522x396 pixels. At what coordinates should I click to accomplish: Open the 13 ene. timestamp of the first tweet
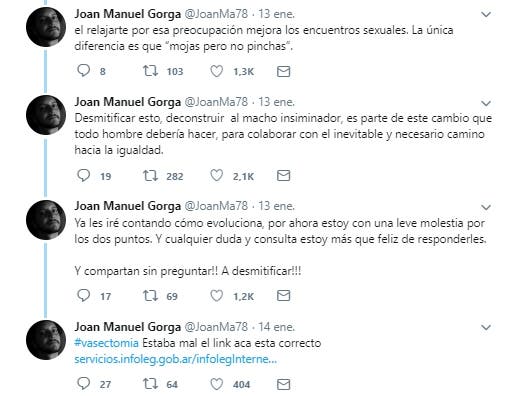coord(276,14)
